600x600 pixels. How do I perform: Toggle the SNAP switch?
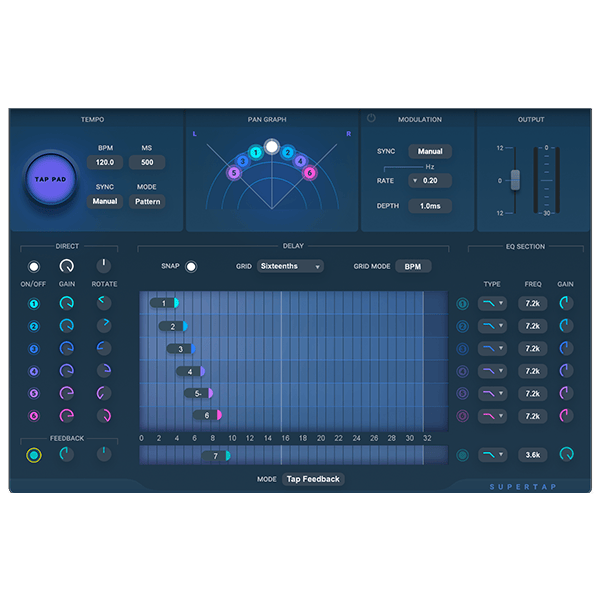coord(191,266)
